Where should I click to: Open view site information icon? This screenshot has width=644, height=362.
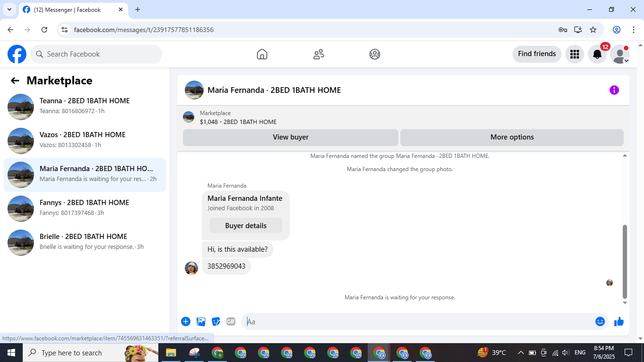[x=65, y=30]
